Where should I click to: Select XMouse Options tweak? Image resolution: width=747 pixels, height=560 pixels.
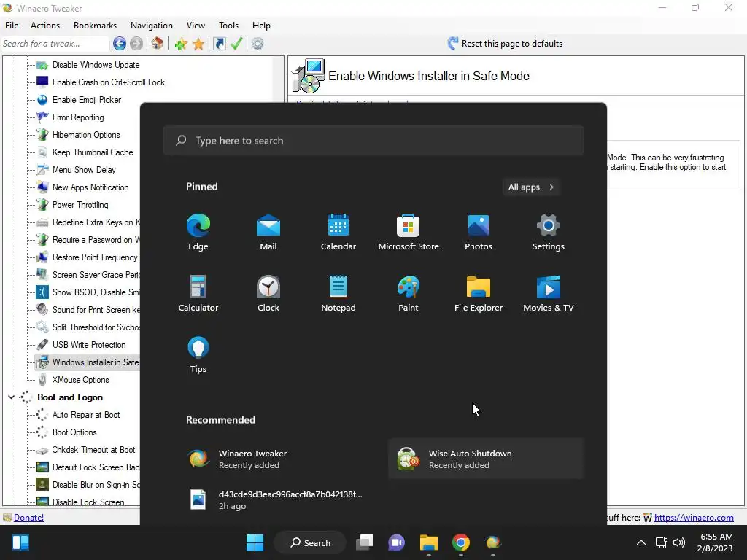80,380
